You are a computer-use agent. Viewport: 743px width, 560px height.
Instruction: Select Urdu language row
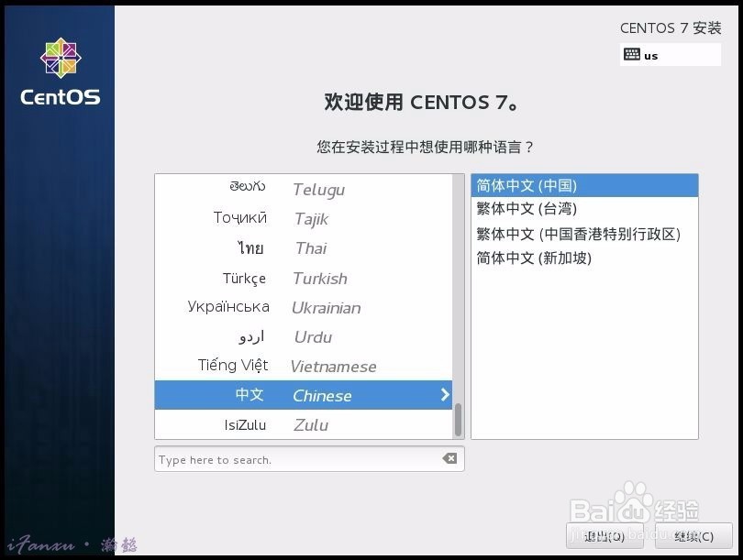tap(304, 336)
